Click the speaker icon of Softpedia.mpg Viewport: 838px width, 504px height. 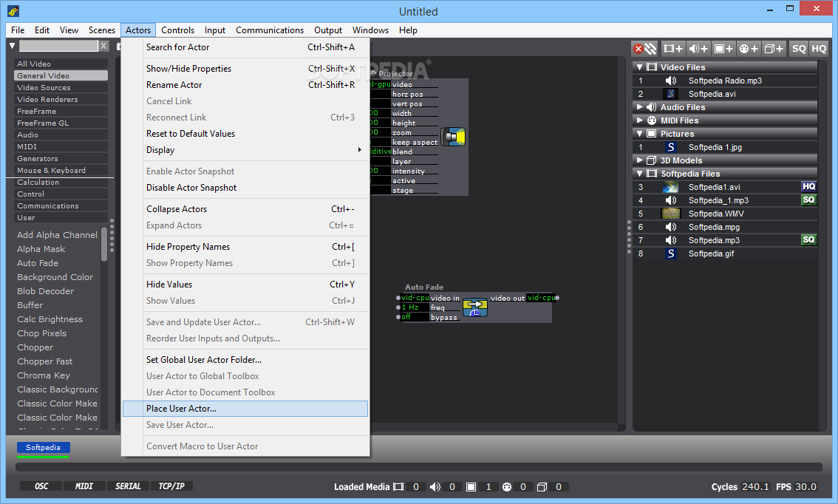[x=671, y=227]
